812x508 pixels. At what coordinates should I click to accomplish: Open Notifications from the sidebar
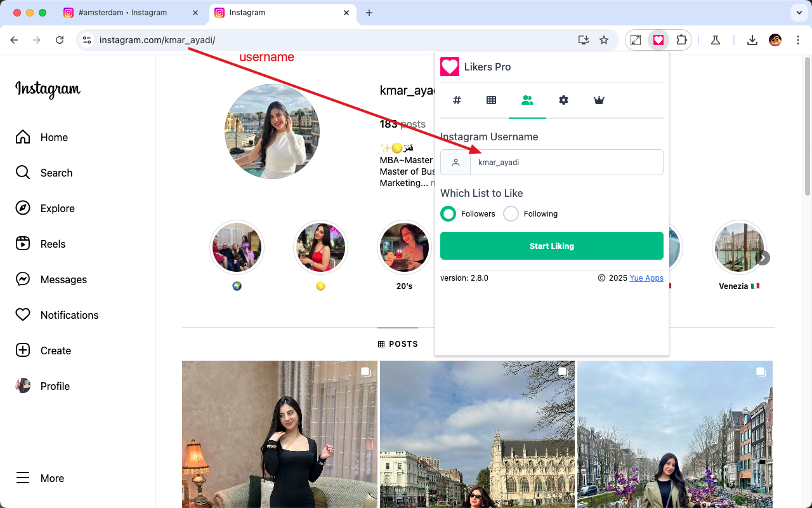tap(70, 315)
